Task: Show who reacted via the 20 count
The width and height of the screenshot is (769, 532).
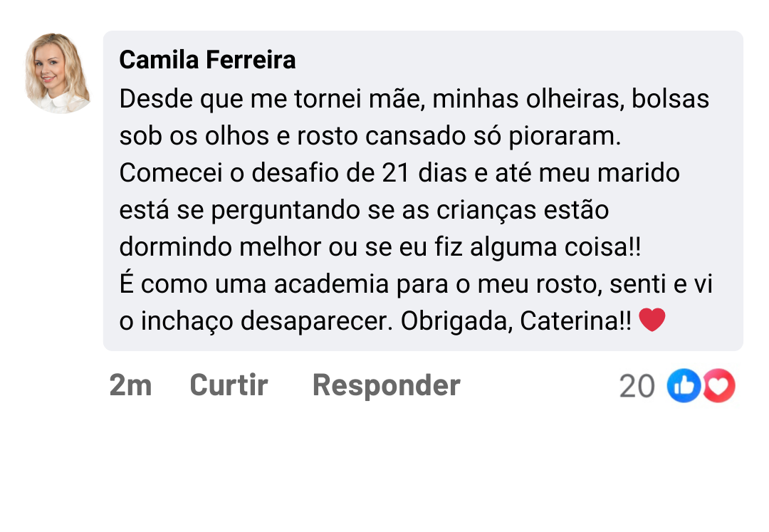Action: click(637, 386)
